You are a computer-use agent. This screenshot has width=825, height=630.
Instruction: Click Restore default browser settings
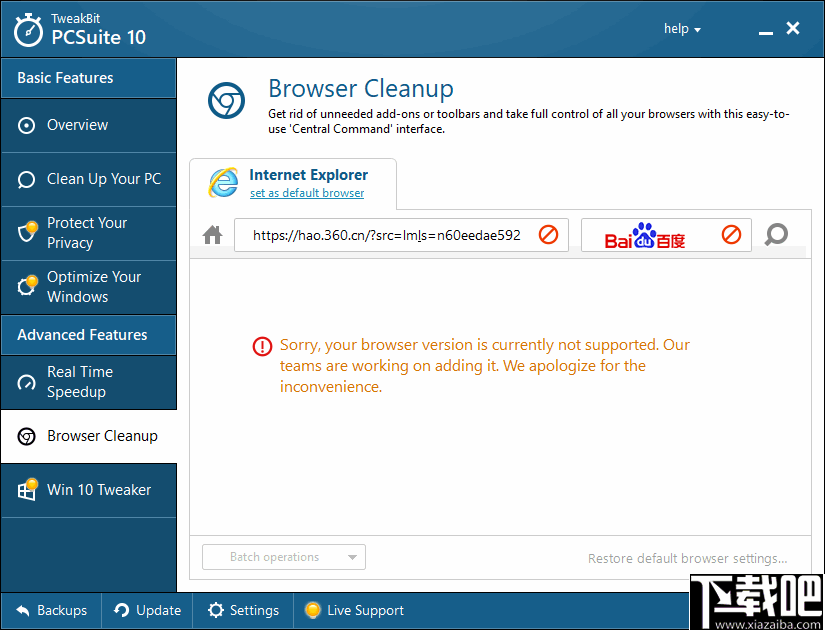[x=688, y=558]
